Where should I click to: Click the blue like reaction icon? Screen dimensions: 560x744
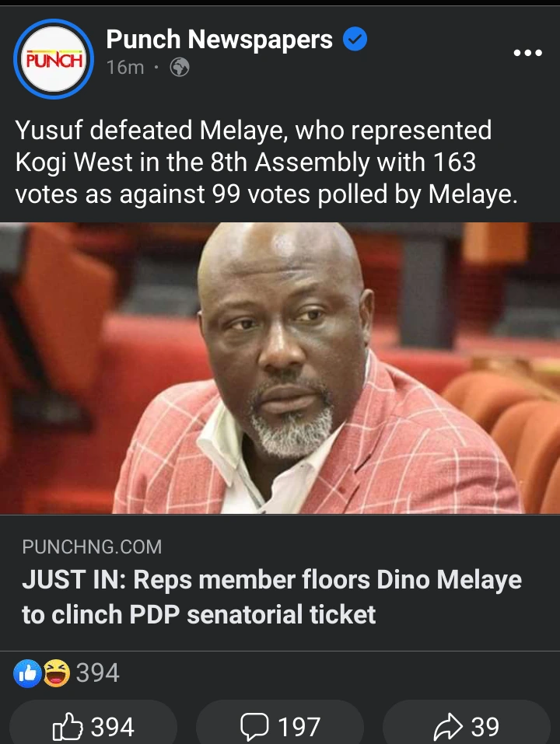[x=27, y=672]
